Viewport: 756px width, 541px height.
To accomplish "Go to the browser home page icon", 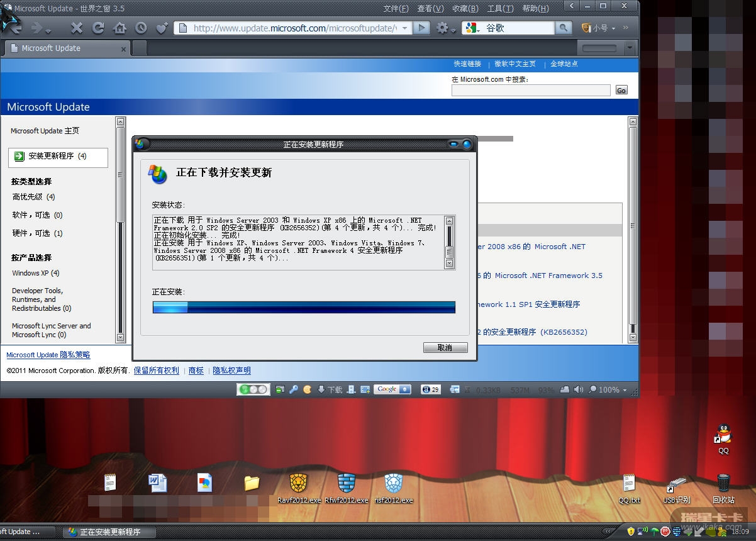I will tap(120, 28).
